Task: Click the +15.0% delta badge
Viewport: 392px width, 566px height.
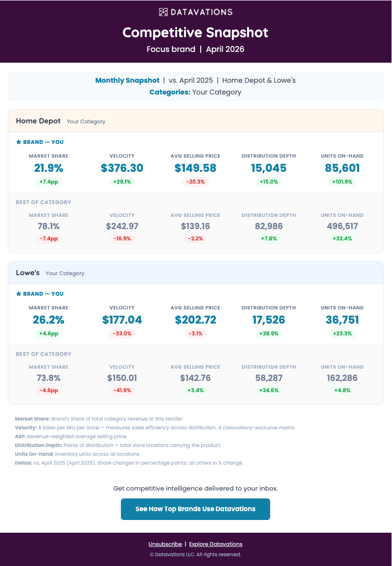Action: point(269,182)
